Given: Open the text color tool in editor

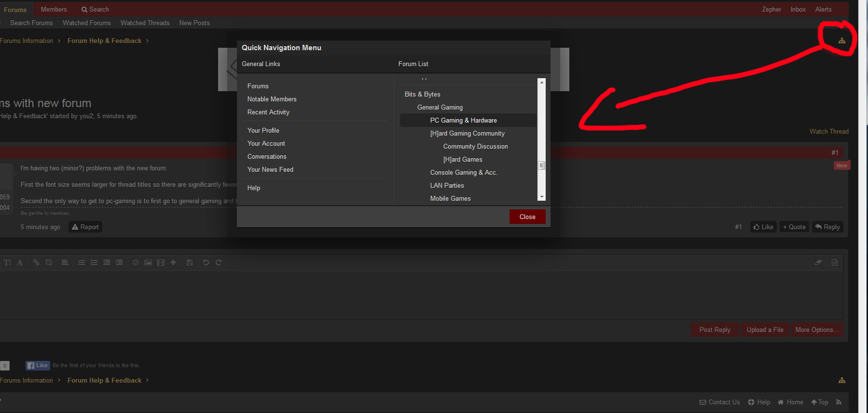Looking at the screenshot, I should [20, 262].
